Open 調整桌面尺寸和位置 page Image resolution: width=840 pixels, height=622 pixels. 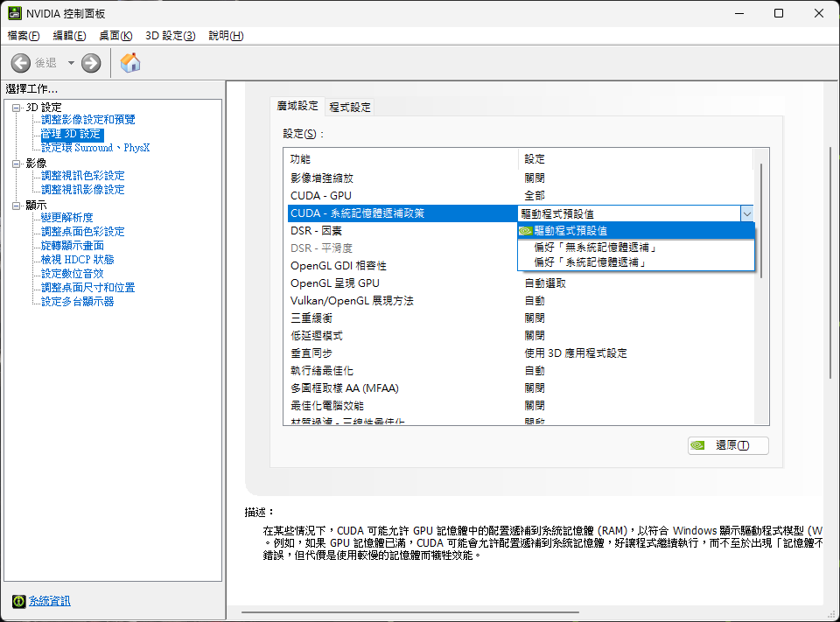(x=87, y=288)
